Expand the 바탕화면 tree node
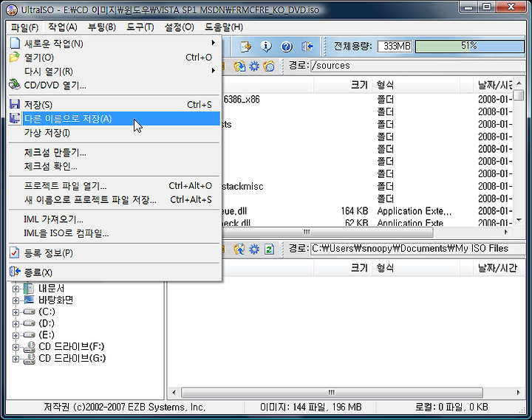This screenshot has height=420, width=532. click(x=16, y=300)
